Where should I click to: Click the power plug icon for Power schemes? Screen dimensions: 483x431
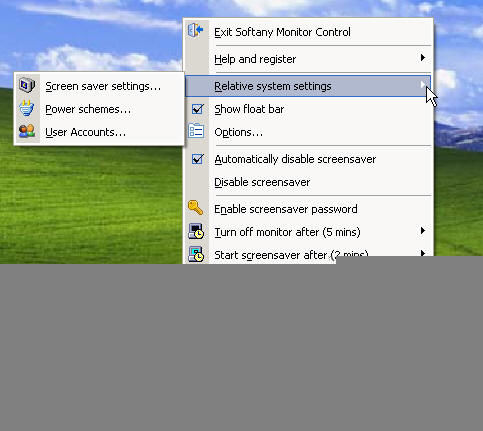click(x=27, y=108)
